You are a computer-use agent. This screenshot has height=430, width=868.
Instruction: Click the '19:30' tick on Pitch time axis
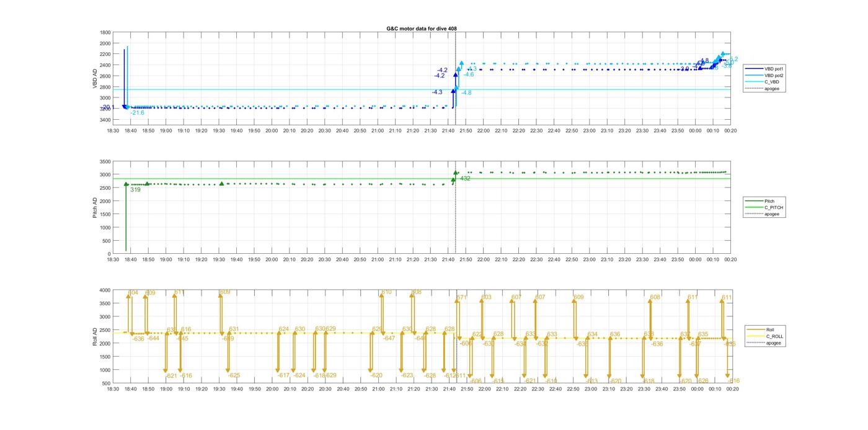pyautogui.click(x=219, y=260)
